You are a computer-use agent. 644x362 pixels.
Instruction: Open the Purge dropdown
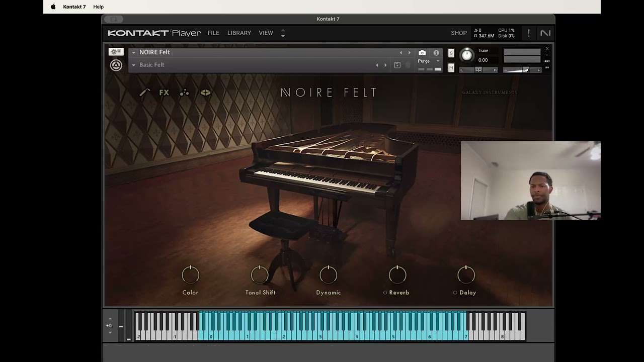(428, 61)
